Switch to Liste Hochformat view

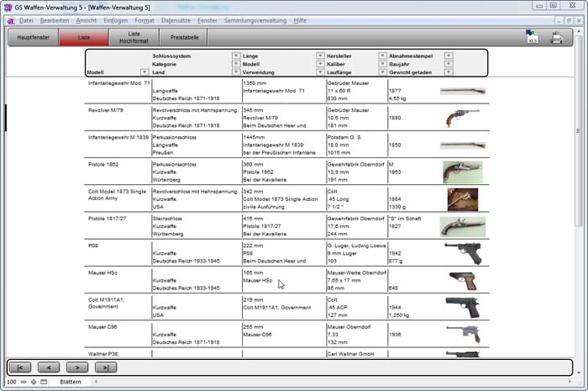[x=134, y=37]
